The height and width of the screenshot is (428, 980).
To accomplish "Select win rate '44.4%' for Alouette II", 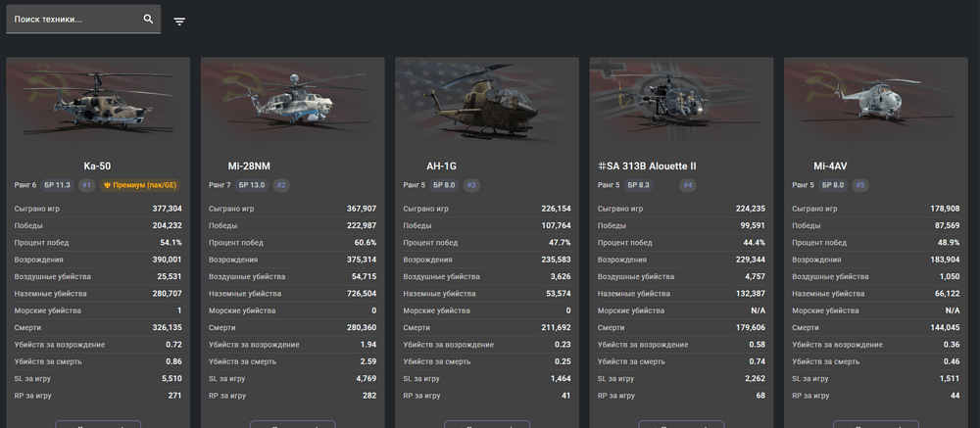I will pos(755,243).
